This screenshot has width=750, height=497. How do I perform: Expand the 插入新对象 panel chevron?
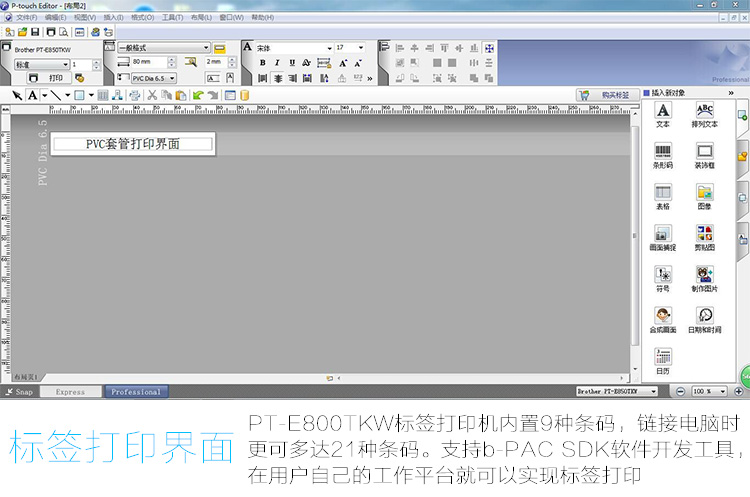pyautogui.click(x=731, y=93)
